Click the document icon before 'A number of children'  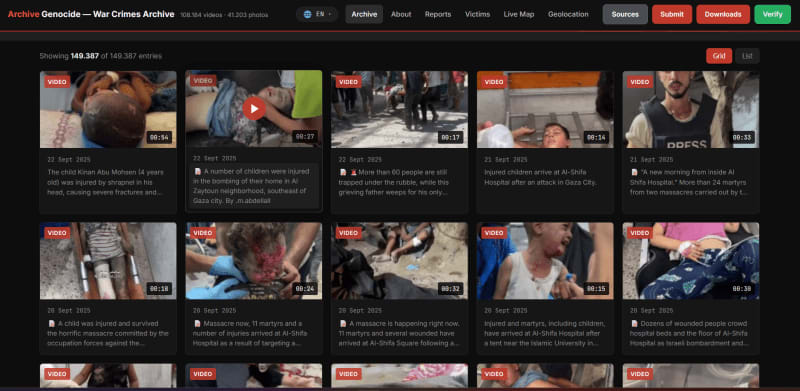tap(197, 172)
